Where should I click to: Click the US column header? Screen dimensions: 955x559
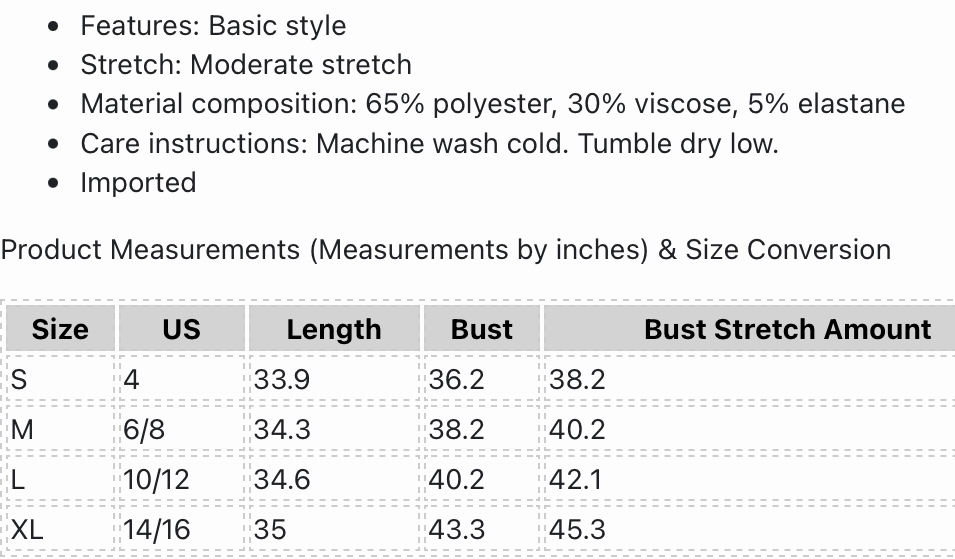click(x=181, y=329)
